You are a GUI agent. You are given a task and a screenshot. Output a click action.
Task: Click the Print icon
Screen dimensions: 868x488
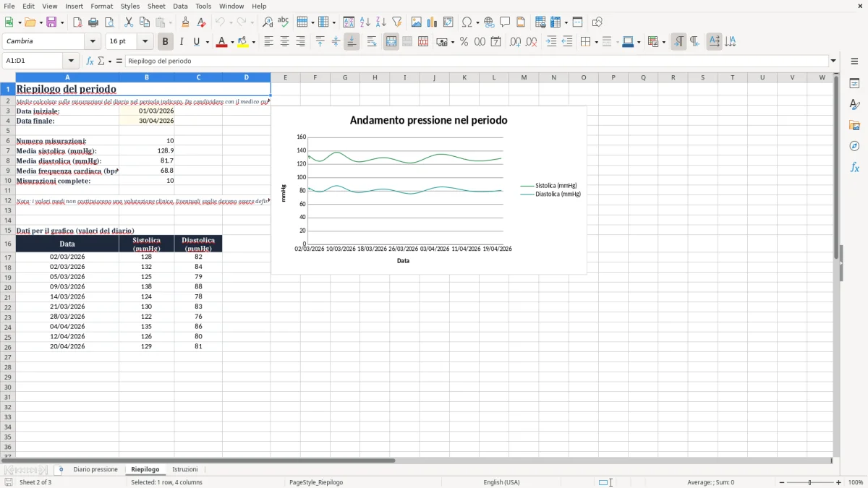point(93,22)
